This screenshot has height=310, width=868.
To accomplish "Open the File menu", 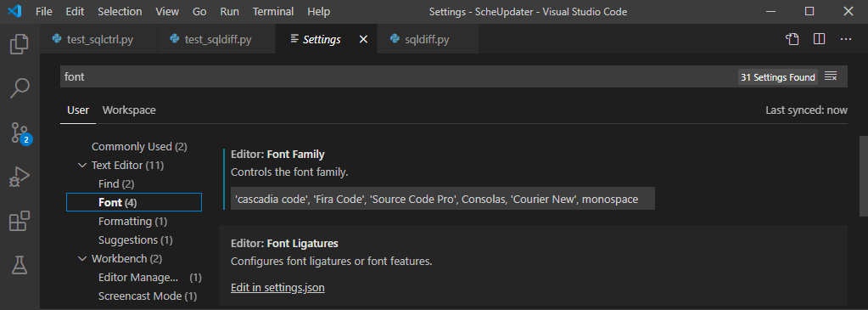I will [x=44, y=11].
